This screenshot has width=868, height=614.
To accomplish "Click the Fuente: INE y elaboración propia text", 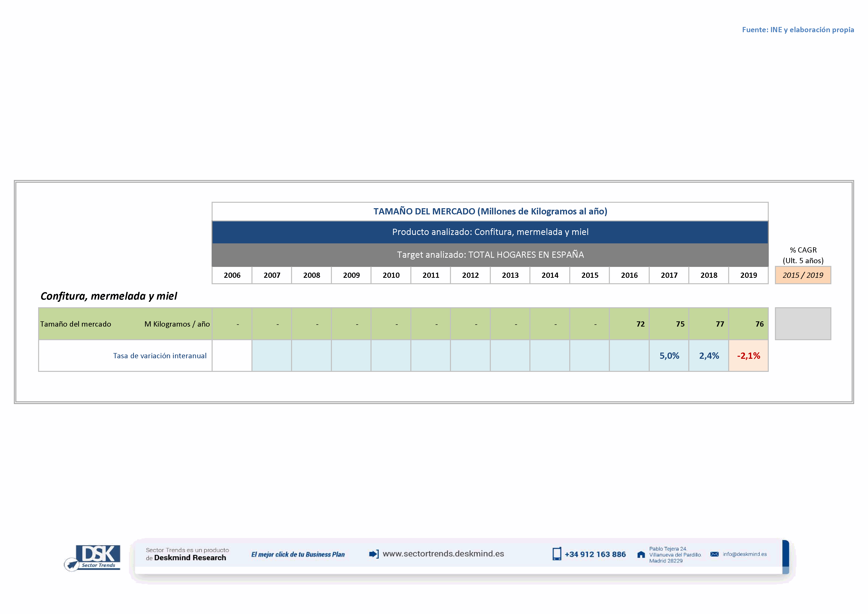I will point(798,29).
